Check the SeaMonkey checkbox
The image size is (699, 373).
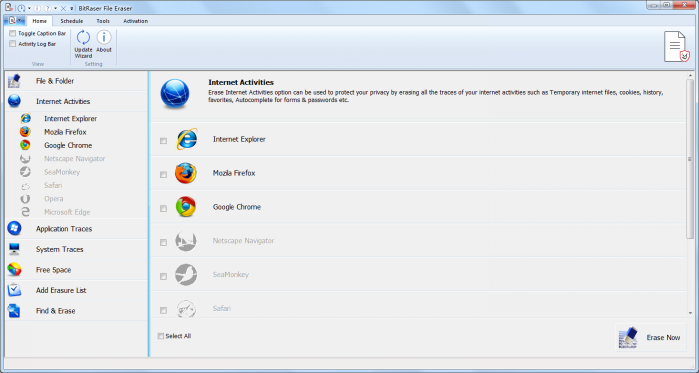click(163, 276)
